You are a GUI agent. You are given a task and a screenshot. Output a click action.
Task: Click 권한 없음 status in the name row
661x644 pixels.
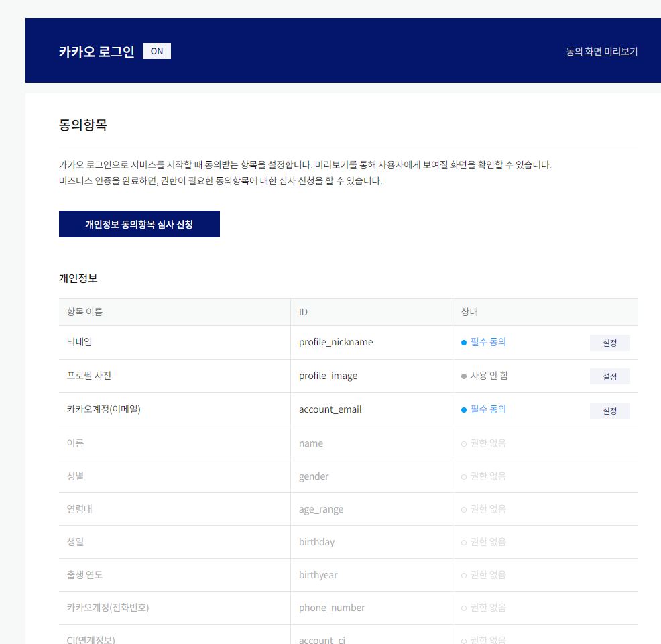[x=483, y=443]
